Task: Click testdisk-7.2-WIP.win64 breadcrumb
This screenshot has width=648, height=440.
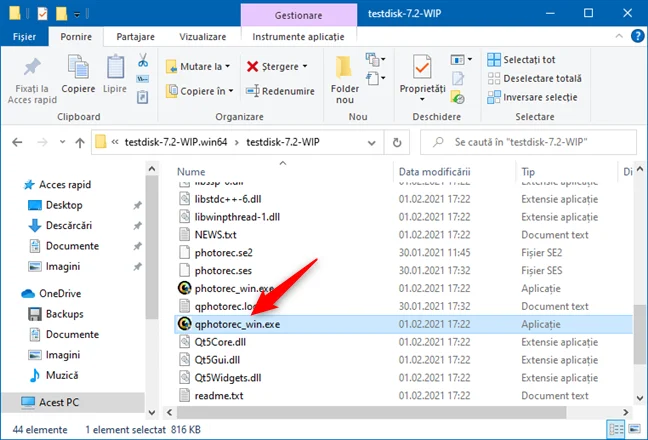Action: [176, 142]
